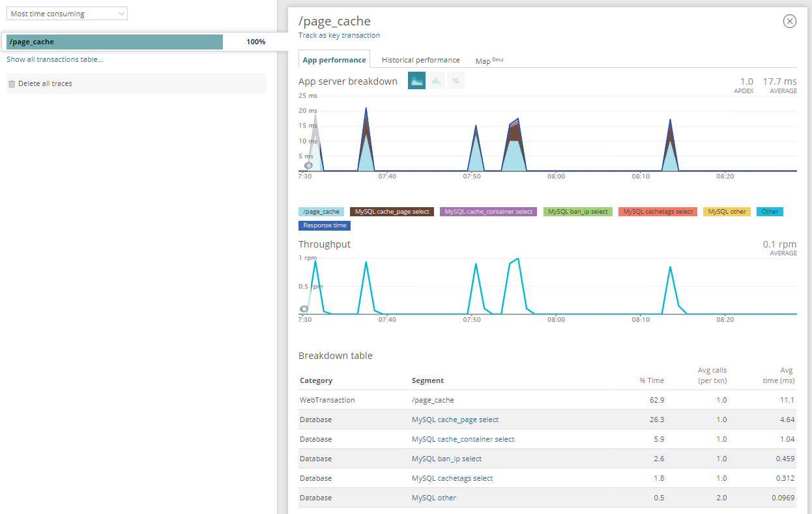
Task: Click Track as key transaction link
Action: [339, 35]
